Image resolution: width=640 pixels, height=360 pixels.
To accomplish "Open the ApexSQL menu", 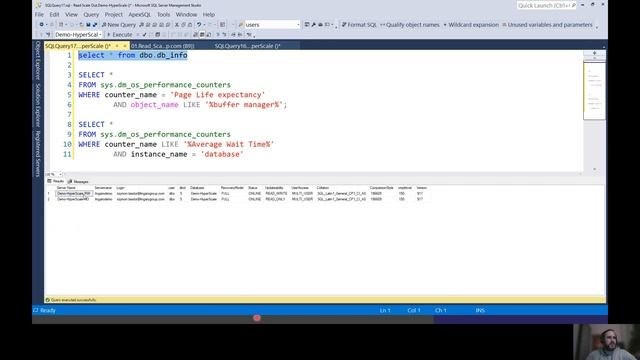I will pos(140,14).
